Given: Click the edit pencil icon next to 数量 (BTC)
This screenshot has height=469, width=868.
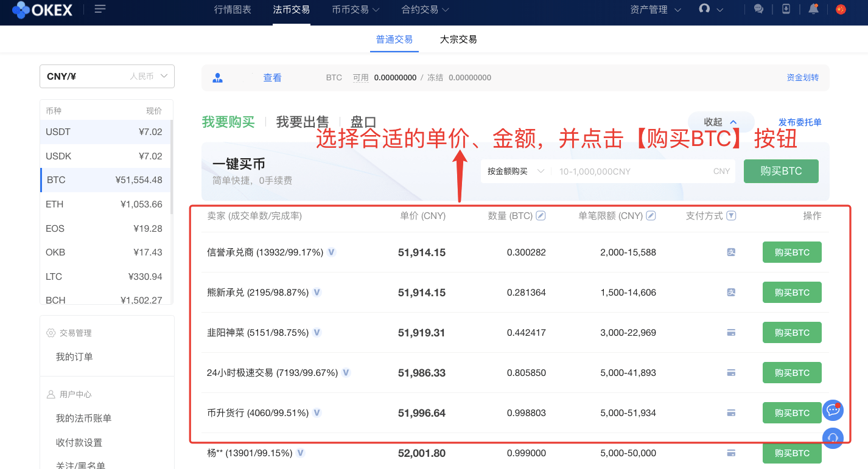Looking at the screenshot, I should pyautogui.click(x=541, y=215).
